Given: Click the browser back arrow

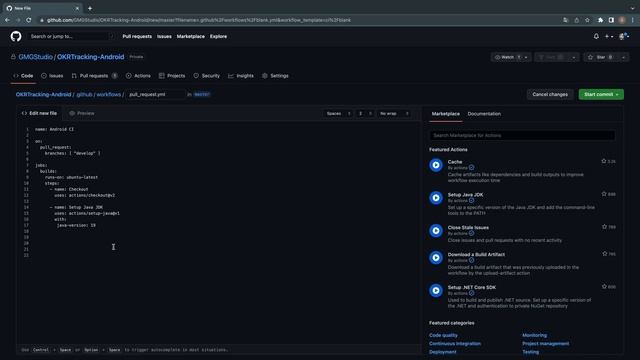Looking at the screenshot, I should 7,20.
